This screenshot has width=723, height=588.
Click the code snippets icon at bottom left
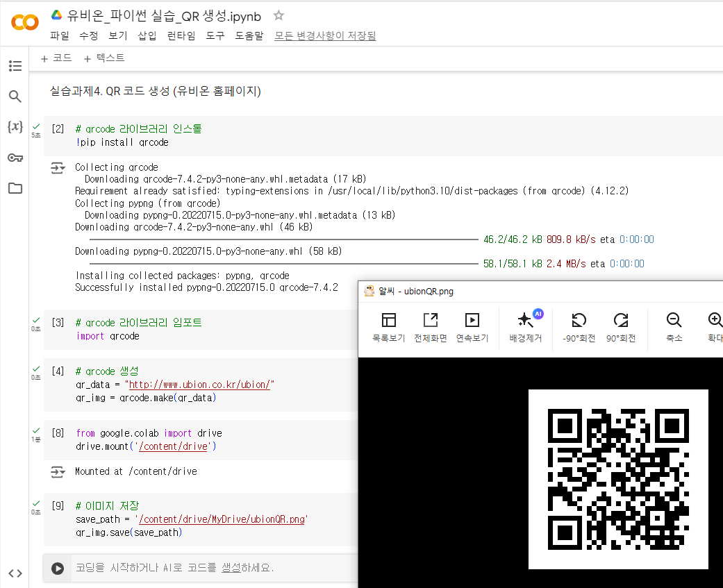tap(15, 573)
